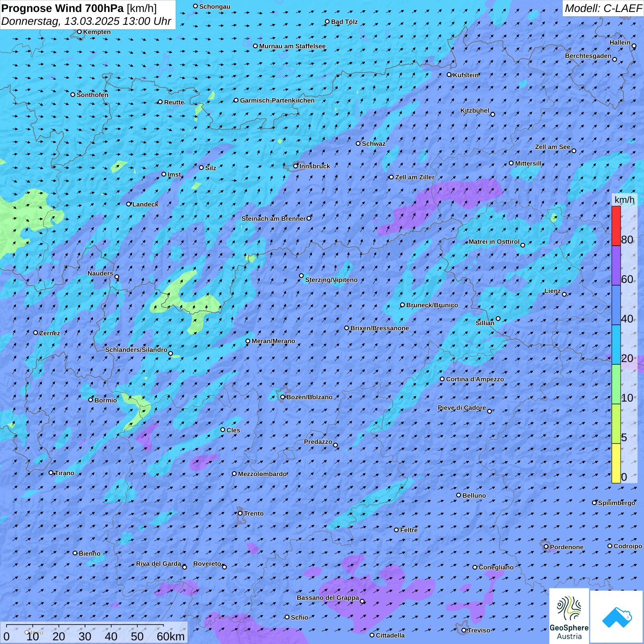Select the Brixen/Bressanone label
Viewport: 644px width, 644px height.
pos(379,328)
